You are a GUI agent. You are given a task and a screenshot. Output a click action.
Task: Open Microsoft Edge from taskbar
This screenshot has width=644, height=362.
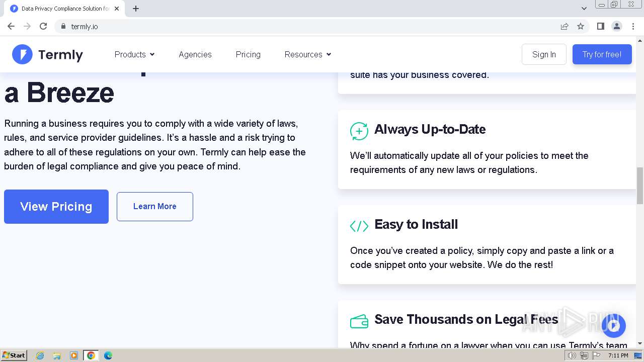pos(108,355)
